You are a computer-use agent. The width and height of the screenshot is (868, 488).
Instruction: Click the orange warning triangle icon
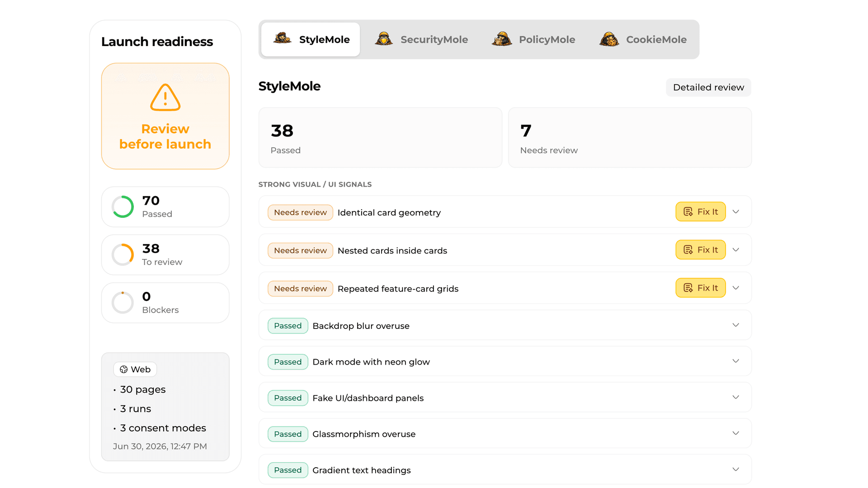coord(165,97)
